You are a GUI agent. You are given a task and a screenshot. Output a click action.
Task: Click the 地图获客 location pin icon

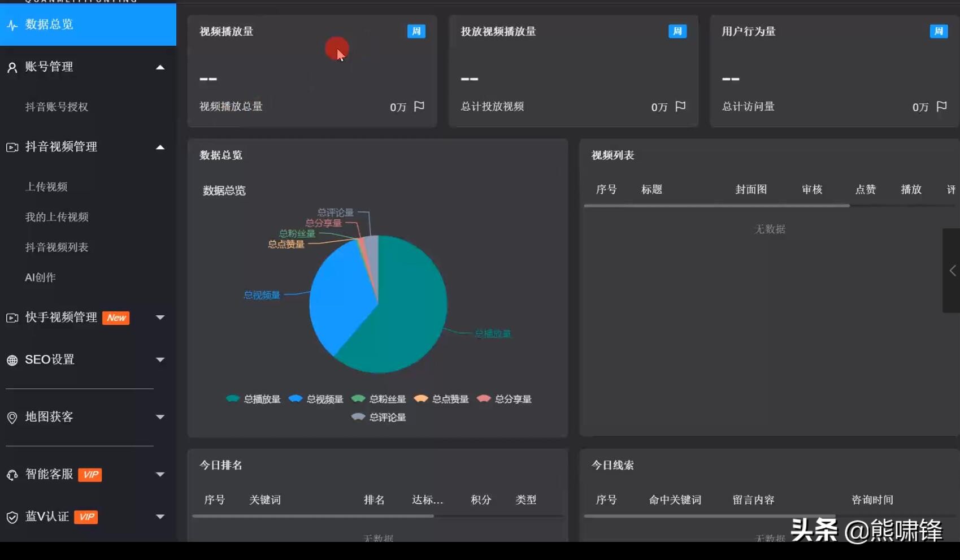pyautogui.click(x=12, y=417)
